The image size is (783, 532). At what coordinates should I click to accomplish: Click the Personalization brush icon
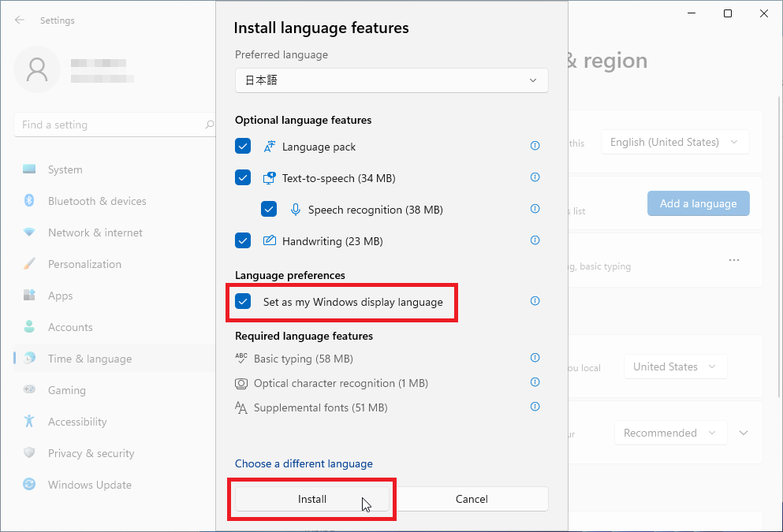click(29, 263)
